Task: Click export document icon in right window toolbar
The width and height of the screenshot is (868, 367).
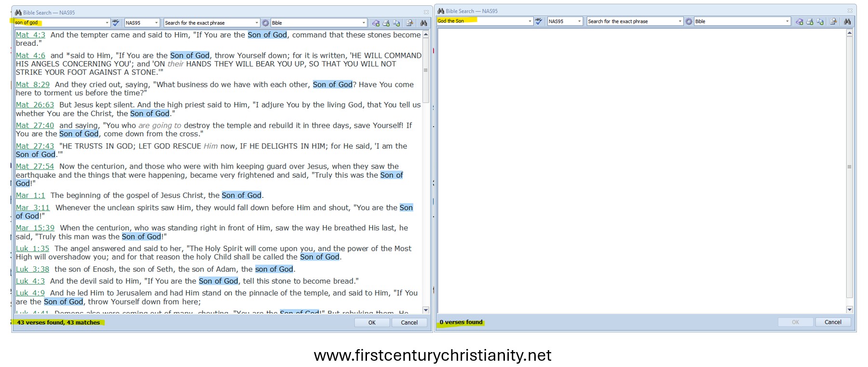Action: click(x=833, y=22)
